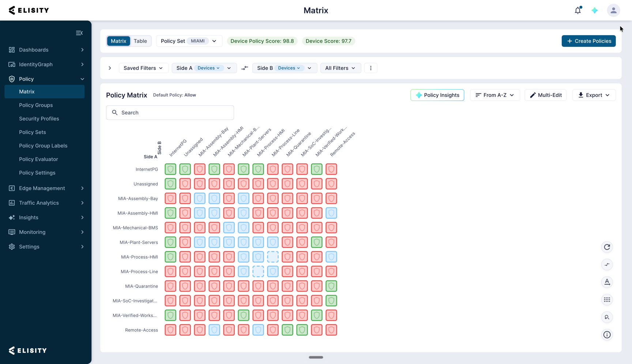
Task: Open Policy Insights
Action: (437, 95)
